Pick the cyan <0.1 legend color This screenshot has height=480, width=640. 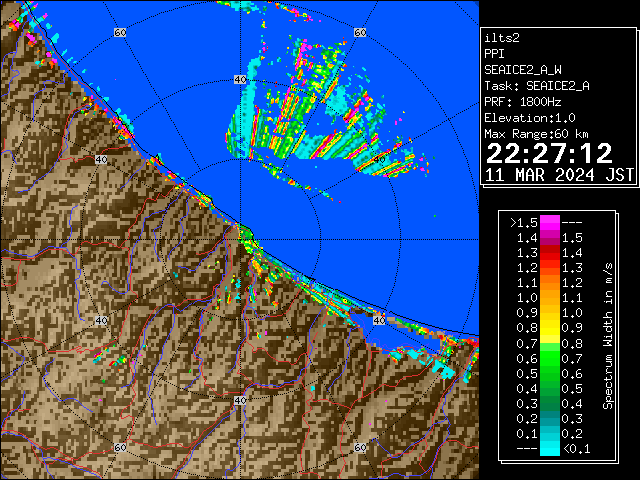tap(550, 449)
